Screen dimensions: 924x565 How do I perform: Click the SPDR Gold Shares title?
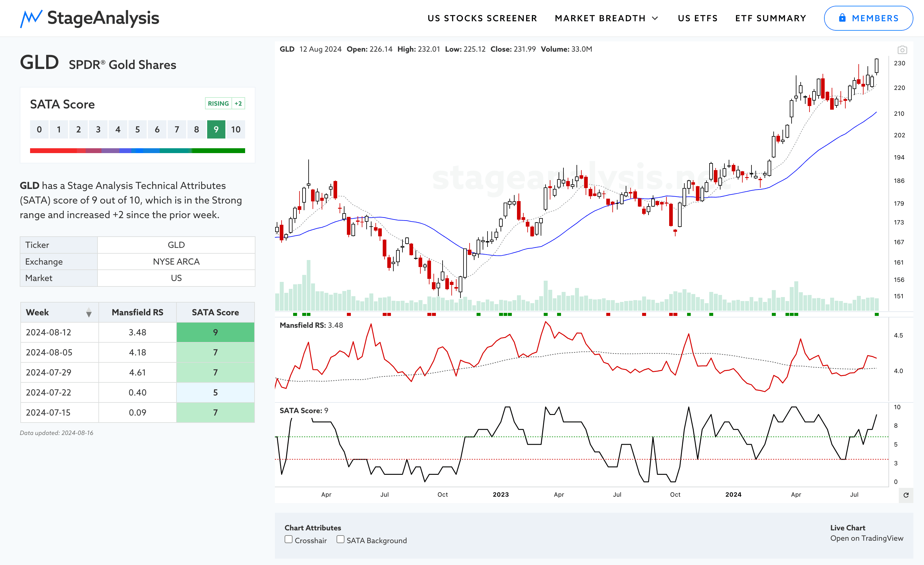pyautogui.click(x=123, y=65)
